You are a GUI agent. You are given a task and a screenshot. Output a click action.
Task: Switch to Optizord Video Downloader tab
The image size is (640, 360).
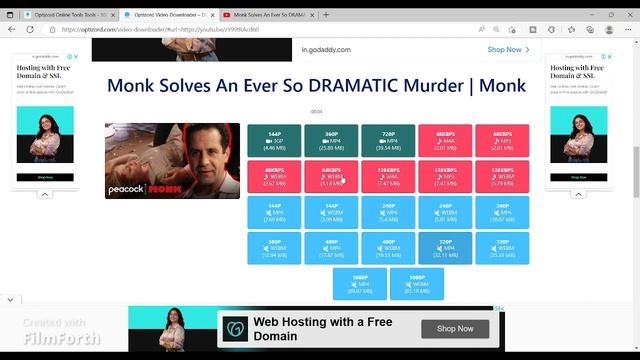click(170, 15)
